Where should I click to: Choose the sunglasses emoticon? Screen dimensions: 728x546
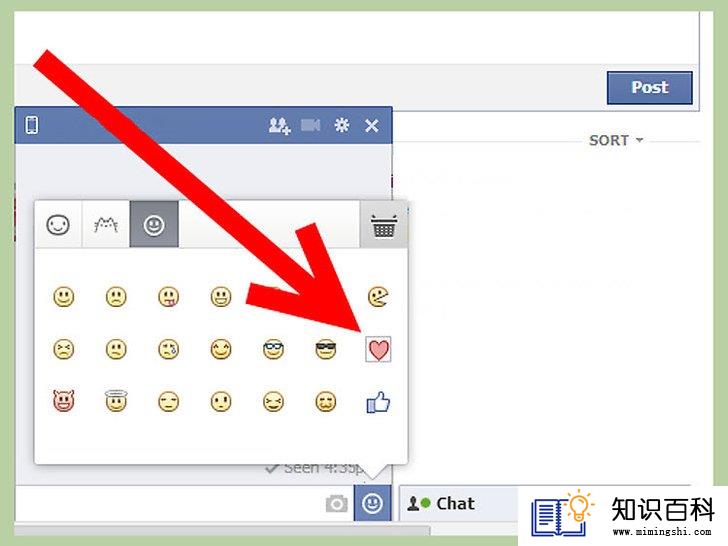325,349
